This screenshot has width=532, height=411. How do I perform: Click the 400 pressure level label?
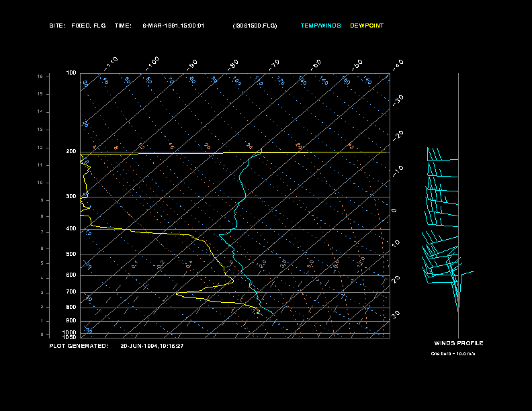tap(71, 229)
